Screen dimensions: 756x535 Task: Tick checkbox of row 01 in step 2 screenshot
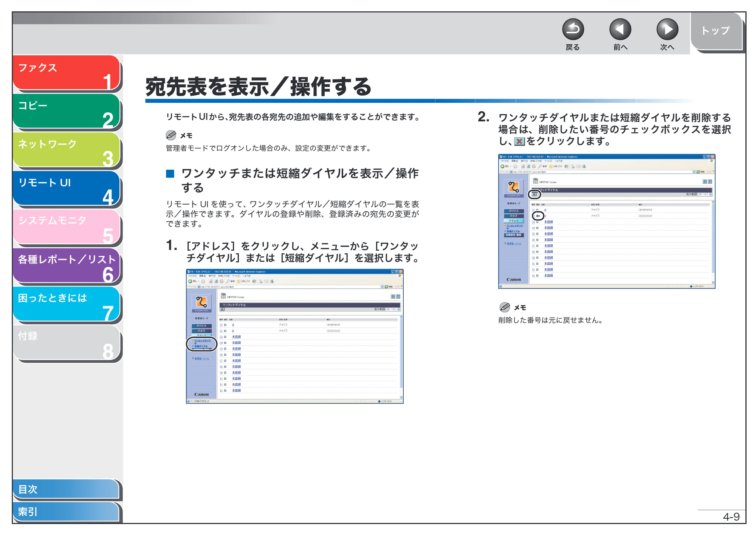537,210
